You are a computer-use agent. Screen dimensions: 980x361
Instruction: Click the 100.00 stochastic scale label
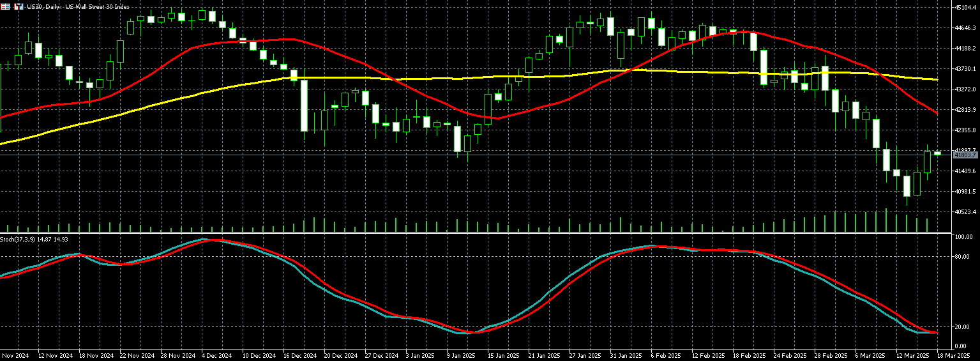pos(963,237)
